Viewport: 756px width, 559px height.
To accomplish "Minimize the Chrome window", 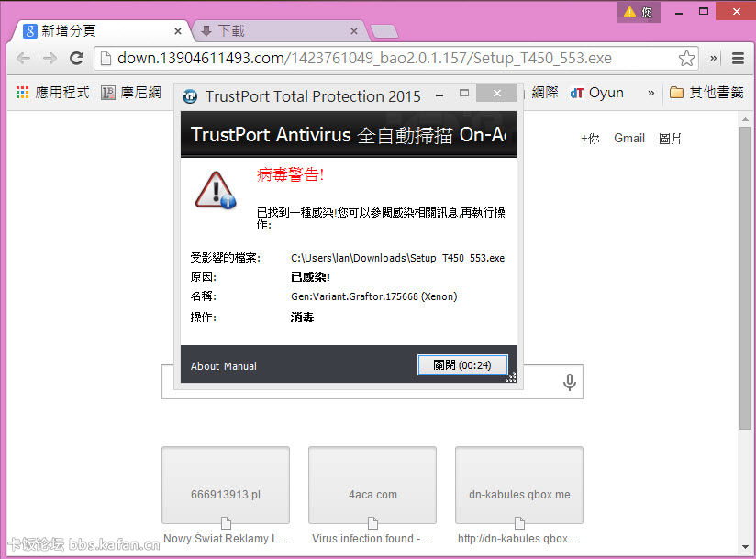I will tap(679, 13).
